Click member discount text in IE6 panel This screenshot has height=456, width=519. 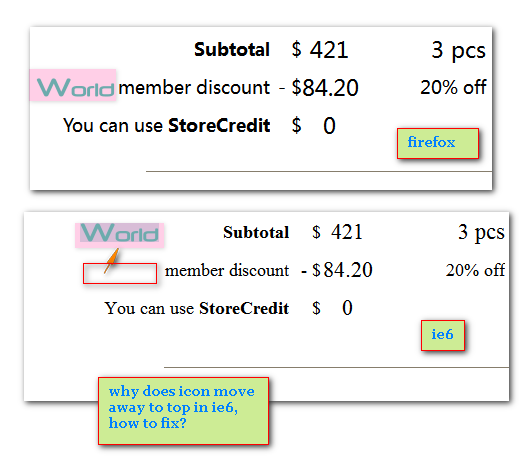(227, 270)
